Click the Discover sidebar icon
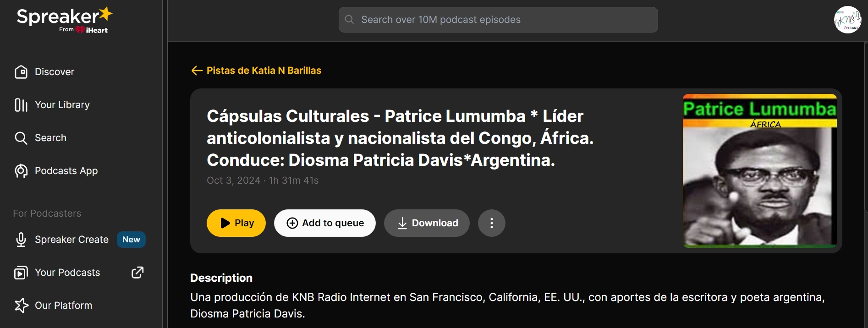The image size is (868, 328). click(21, 72)
